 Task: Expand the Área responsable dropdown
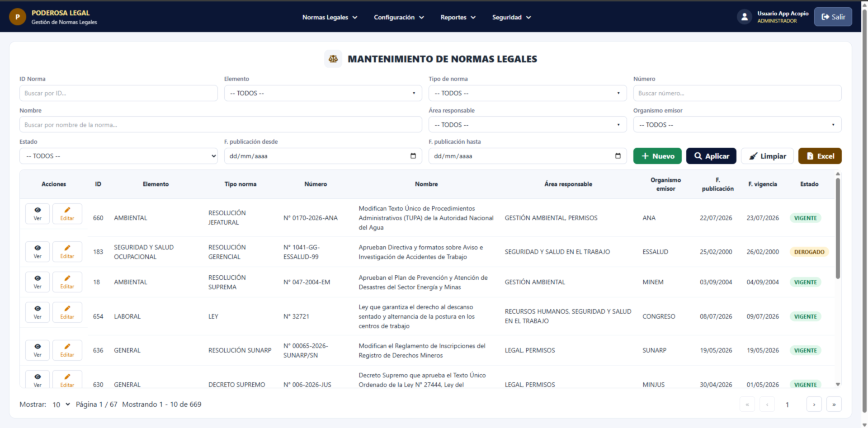528,125
